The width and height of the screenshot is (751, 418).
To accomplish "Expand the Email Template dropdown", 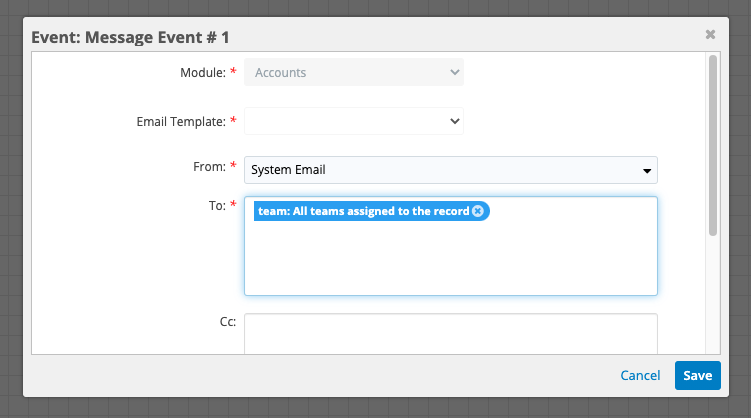I will 455,121.
